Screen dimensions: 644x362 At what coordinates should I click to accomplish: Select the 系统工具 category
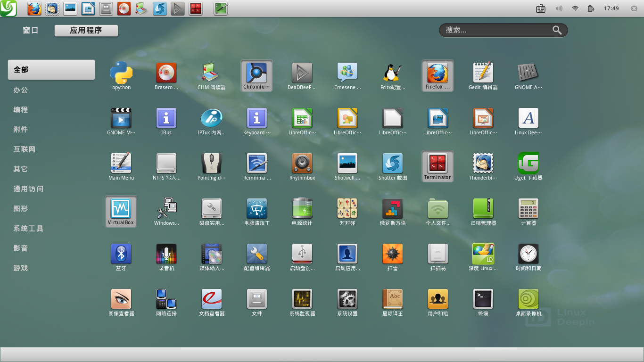28,228
